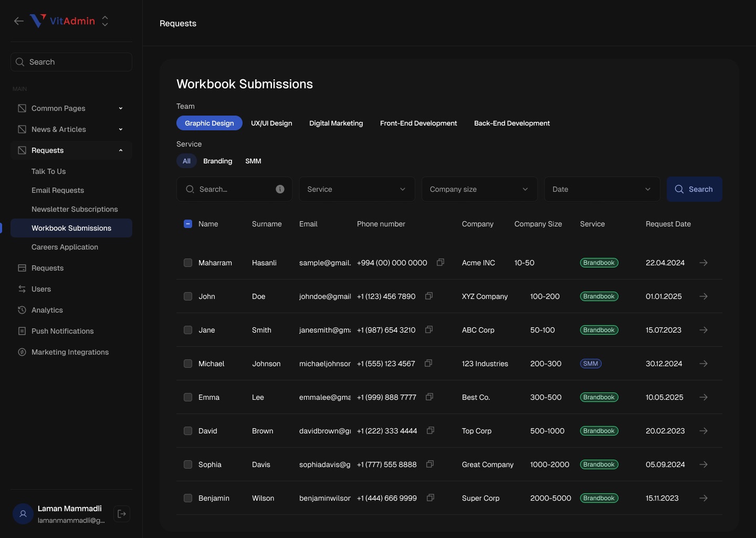Expand News & Articles menu

tap(71, 129)
